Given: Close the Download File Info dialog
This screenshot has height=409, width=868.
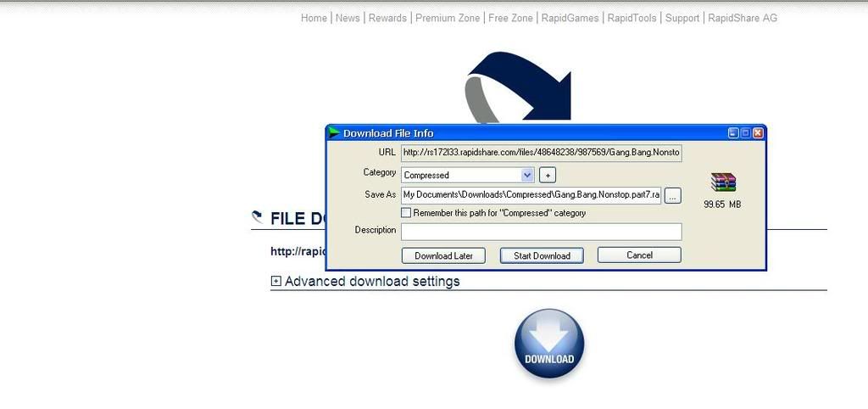Looking at the screenshot, I should (x=758, y=133).
